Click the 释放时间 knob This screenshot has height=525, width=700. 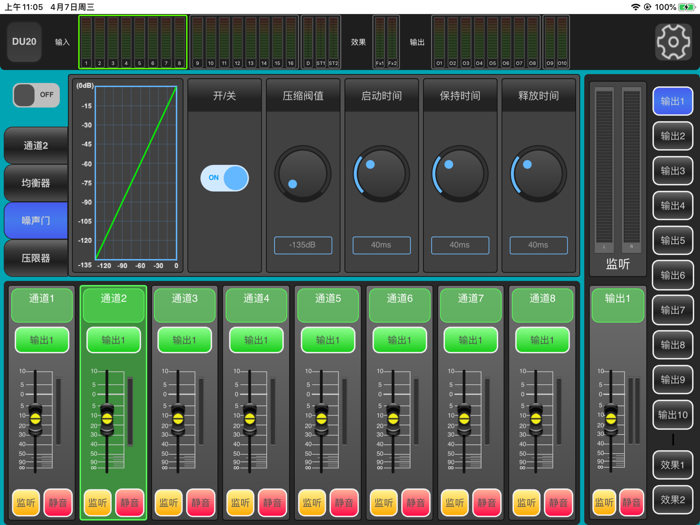click(538, 174)
